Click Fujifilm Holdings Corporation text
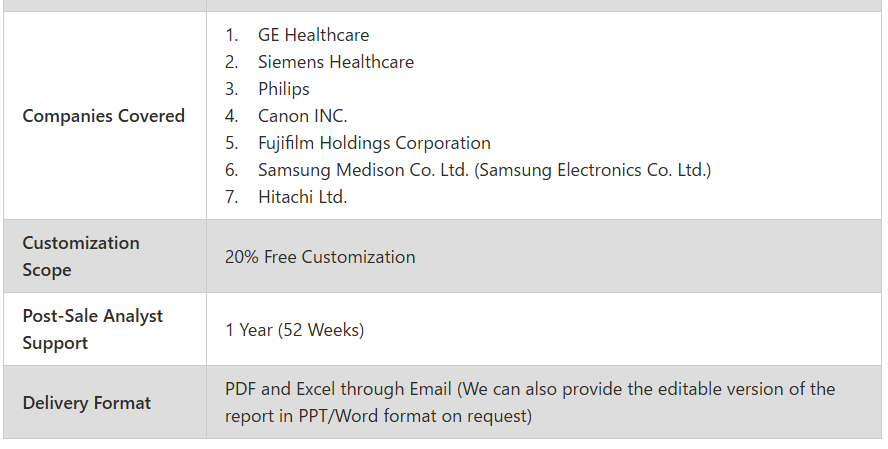 click(x=374, y=143)
